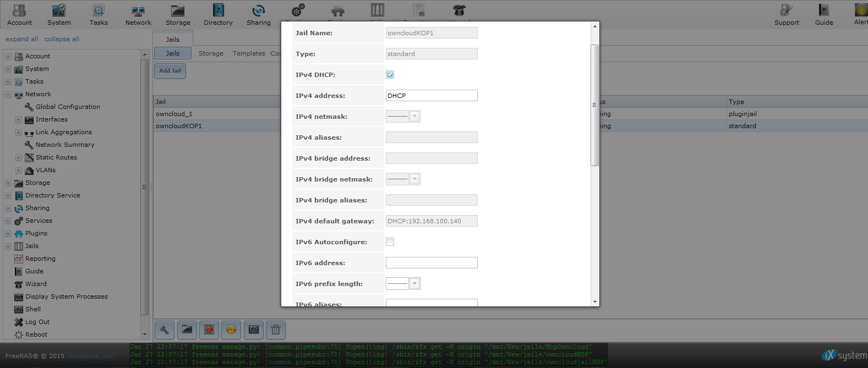
Task: Select the top Jails main tab
Action: (173, 40)
